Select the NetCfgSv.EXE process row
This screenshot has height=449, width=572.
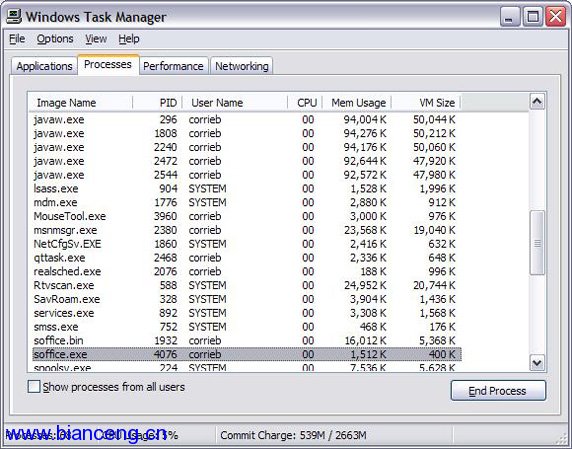click(247, 244)
